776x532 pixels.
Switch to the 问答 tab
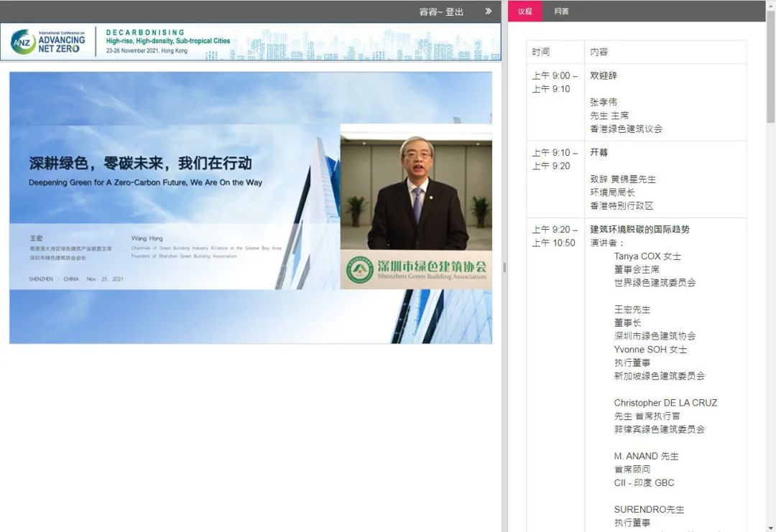pyautogui.click(x=561, y=11)
